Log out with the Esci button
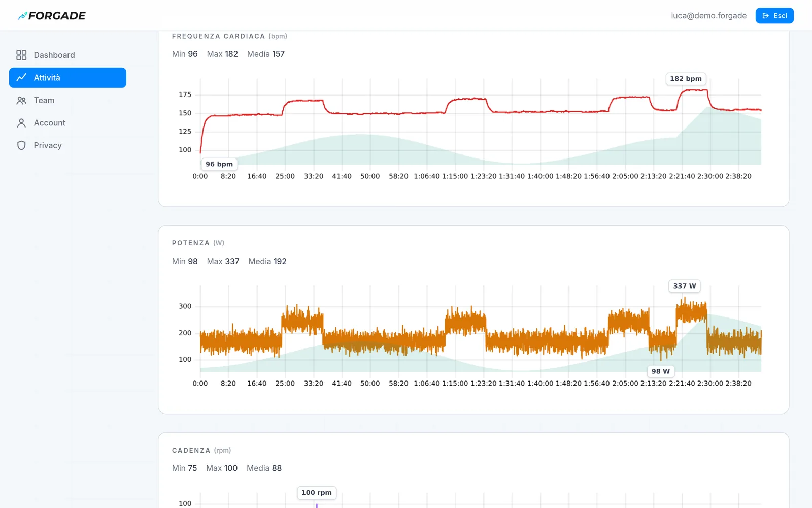 [774, 16]
